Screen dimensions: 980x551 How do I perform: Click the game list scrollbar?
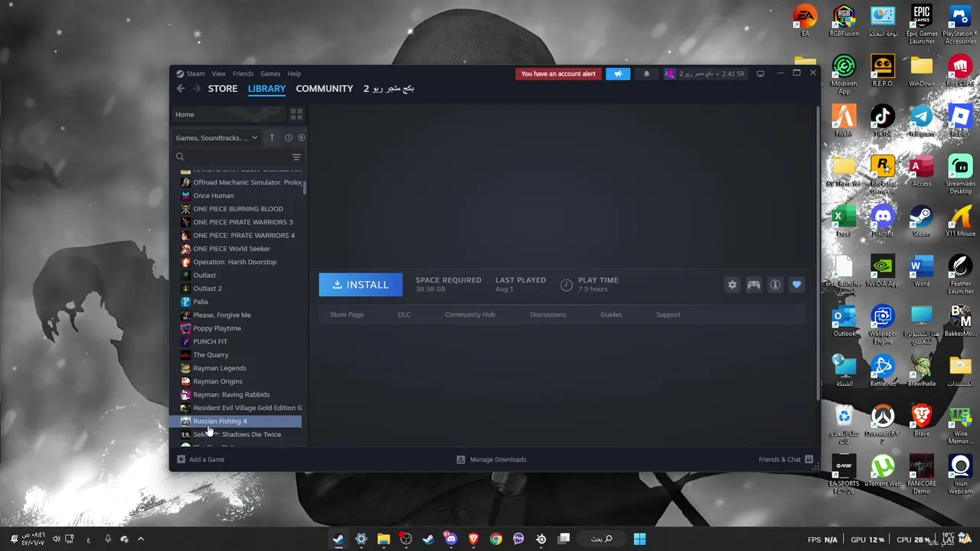click(x=305, y=187)
